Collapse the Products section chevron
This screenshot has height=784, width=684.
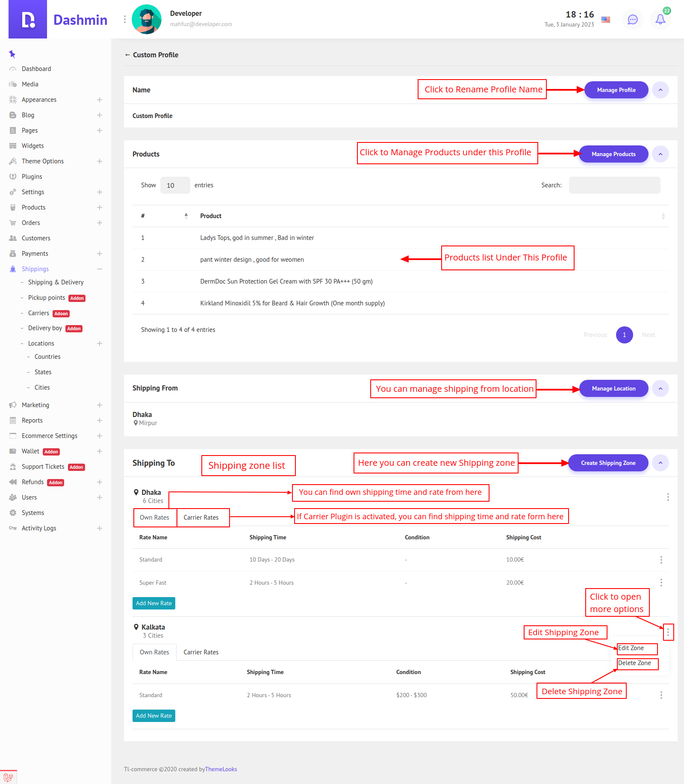(660, 154)
